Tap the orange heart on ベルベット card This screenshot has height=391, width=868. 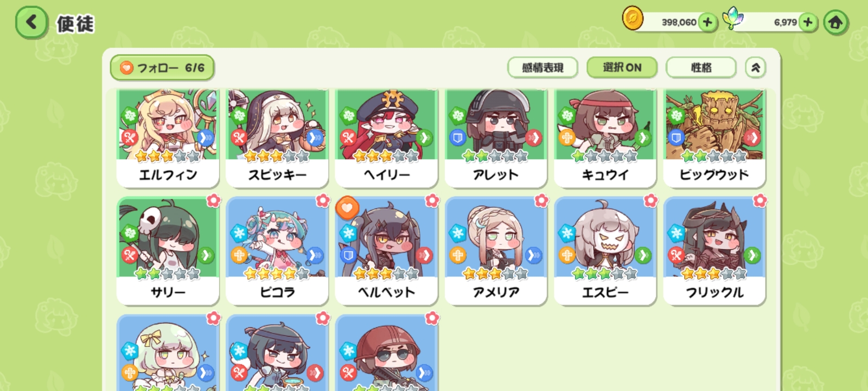347,207
